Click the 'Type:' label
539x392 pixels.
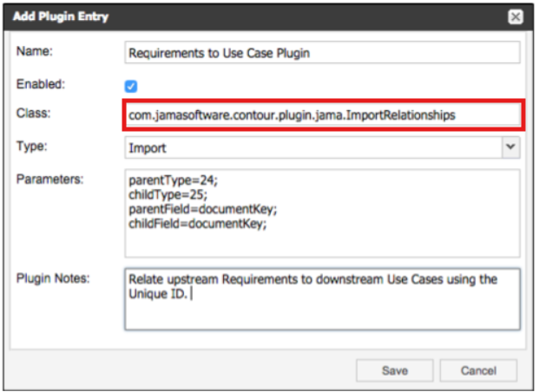[32, 147]
